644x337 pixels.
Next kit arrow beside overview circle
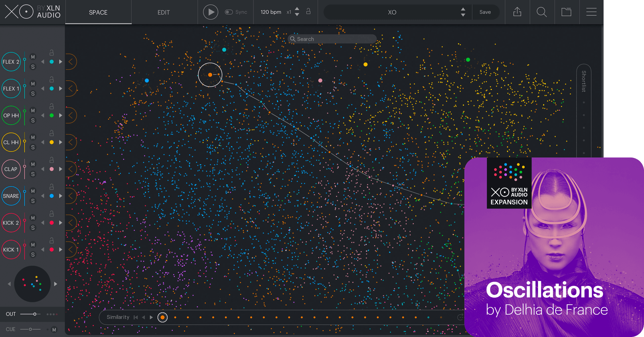coord(56,284)
